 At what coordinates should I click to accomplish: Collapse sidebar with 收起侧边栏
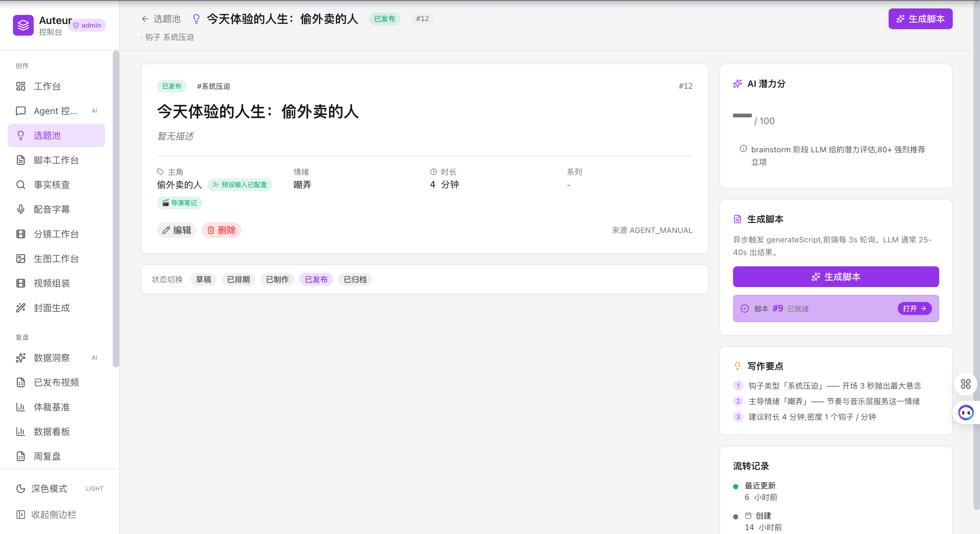click(x=59, y=514)
